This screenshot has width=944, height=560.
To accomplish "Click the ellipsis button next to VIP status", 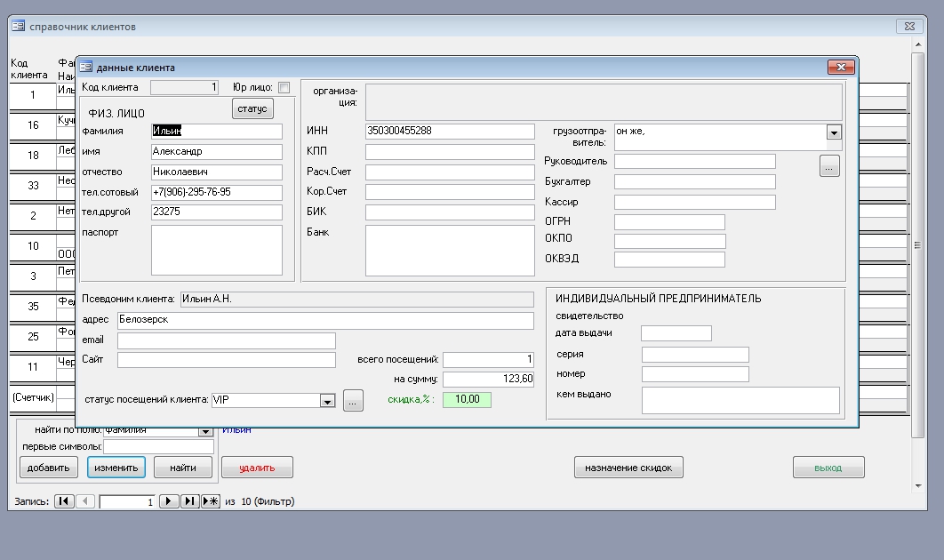I will point(353,400).
